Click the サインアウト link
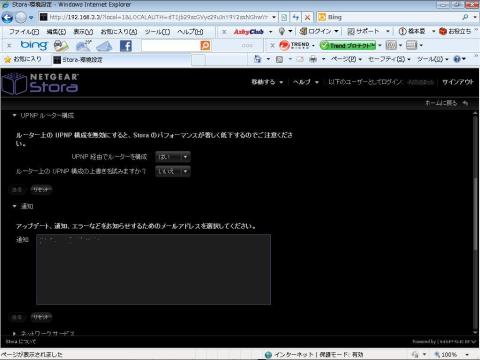Screen dimensions: 480x360 click(x=457, y=82)
